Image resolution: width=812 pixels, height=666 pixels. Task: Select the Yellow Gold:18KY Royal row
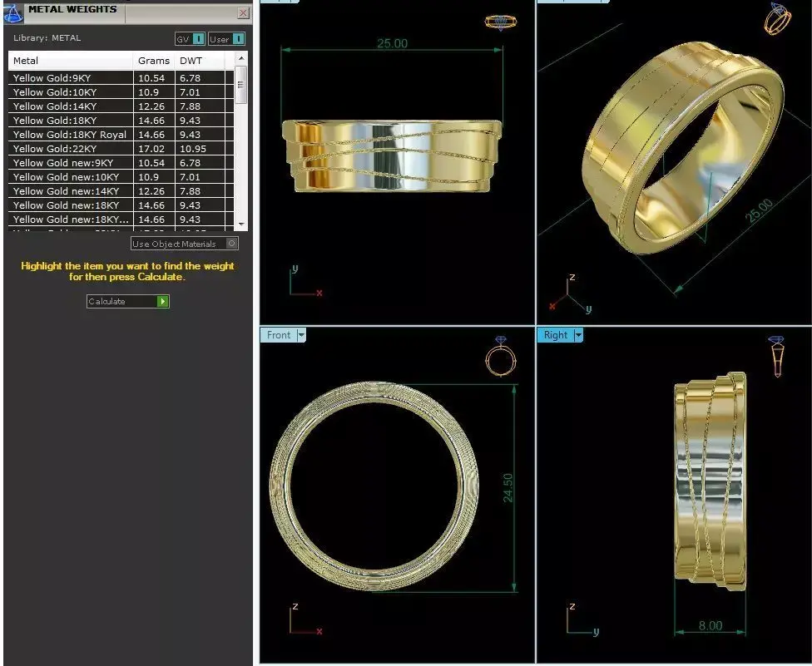121,135
